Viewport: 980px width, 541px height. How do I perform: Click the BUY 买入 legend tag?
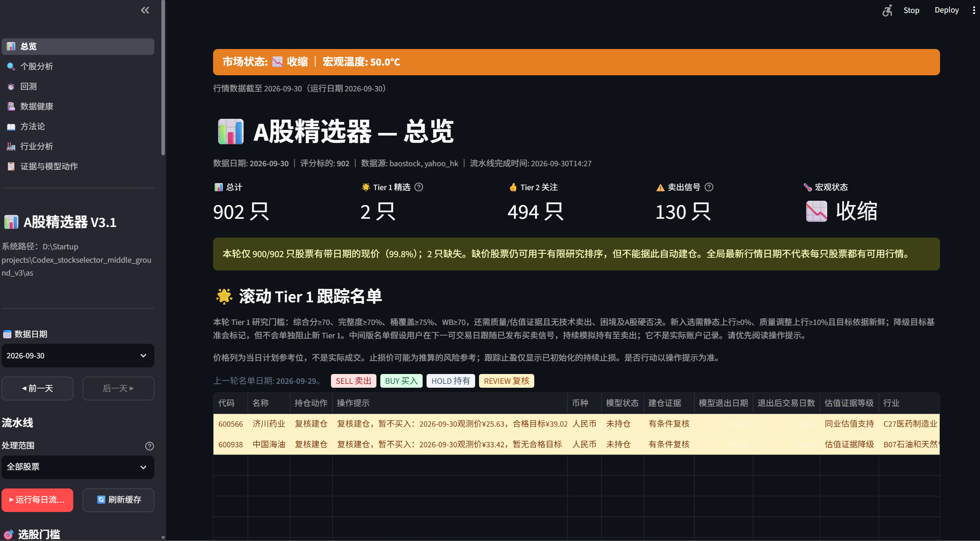[x=401, y=381]
